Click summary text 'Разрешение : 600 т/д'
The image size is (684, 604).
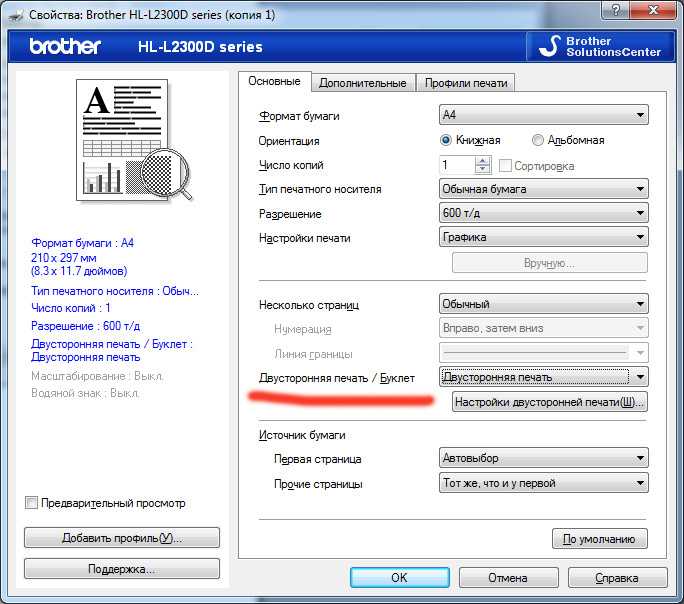(86, 326)
